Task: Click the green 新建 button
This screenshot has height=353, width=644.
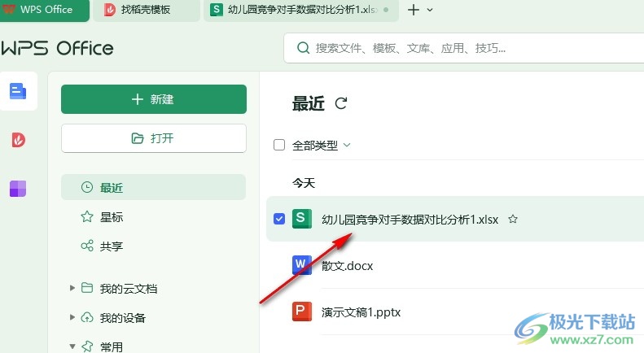Action: click(154, 99)
